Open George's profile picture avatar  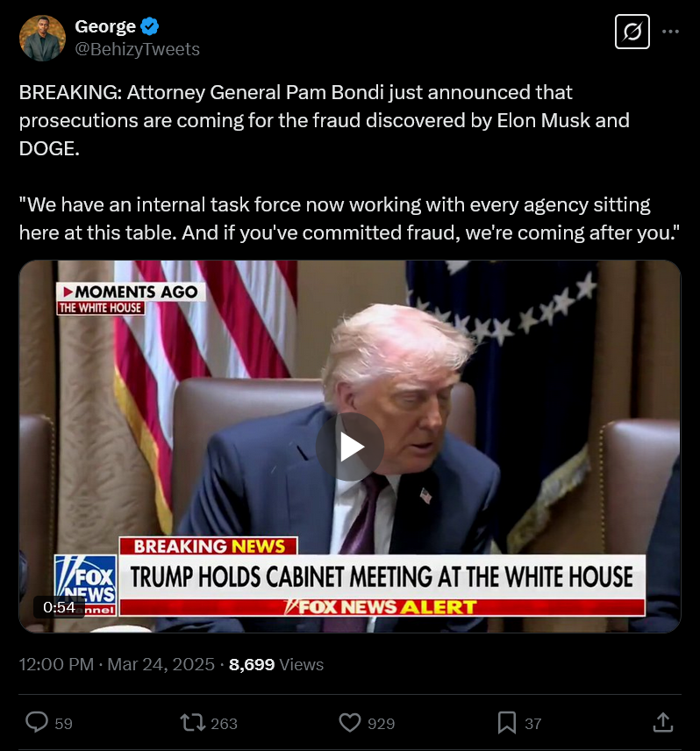(x=42, y=38)
